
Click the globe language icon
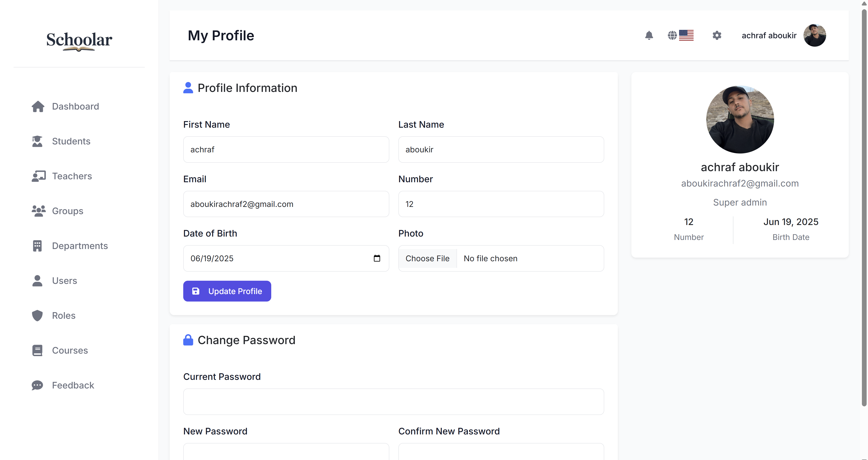click(672, 35)
